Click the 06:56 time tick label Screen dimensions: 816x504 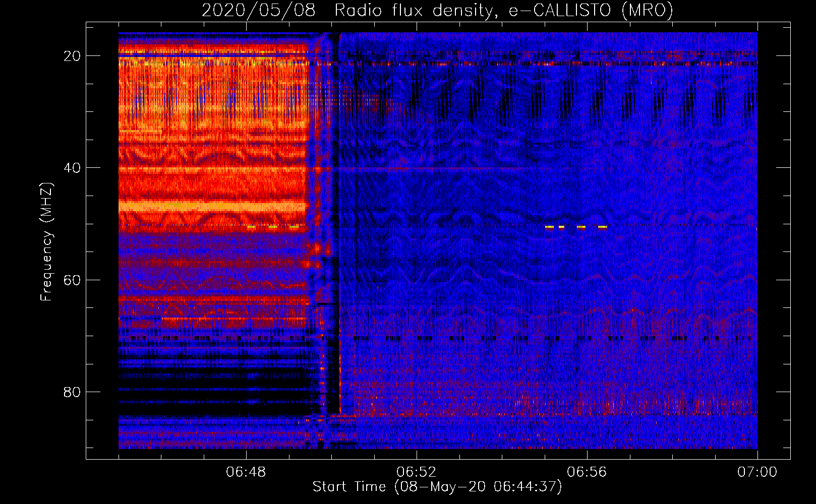tap(587, 472)
